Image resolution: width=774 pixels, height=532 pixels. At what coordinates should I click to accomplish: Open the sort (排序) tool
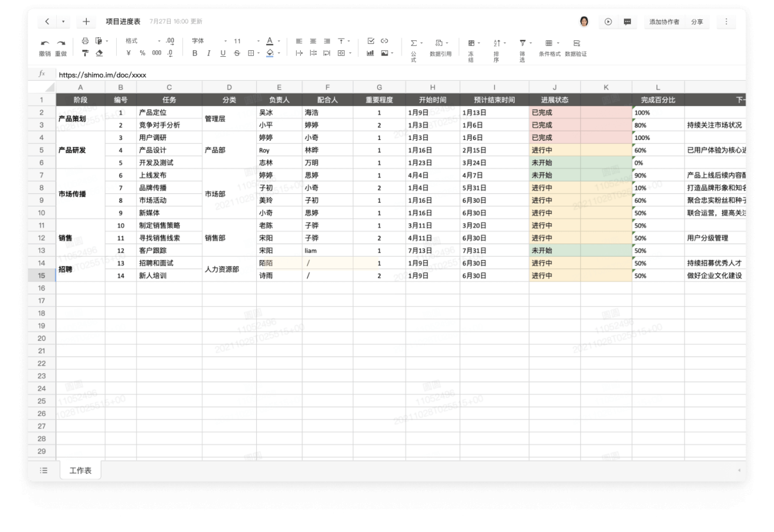coord(498,50)
